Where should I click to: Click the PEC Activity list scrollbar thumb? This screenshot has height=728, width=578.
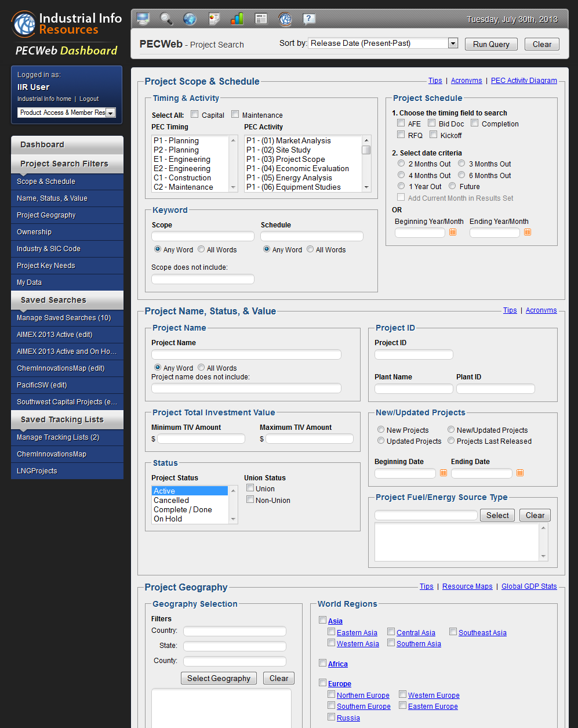pos(366,150)
